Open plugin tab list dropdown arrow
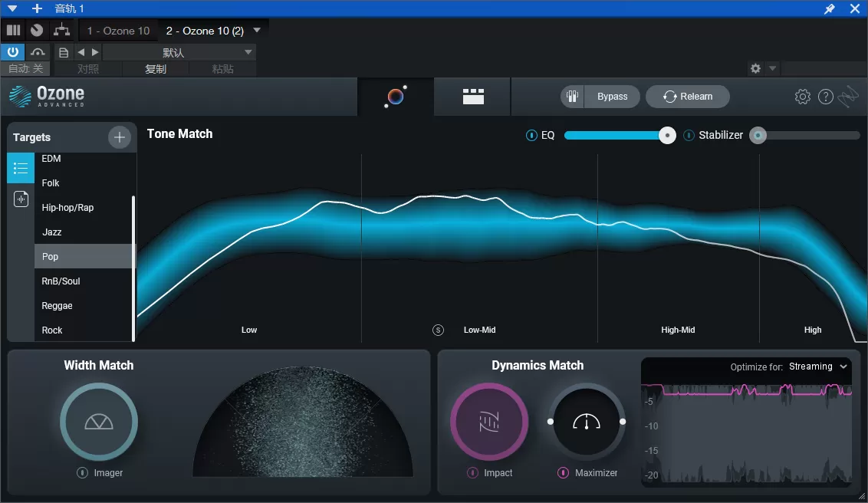This screenshot has width=868, height=503. tap(257, 31)
